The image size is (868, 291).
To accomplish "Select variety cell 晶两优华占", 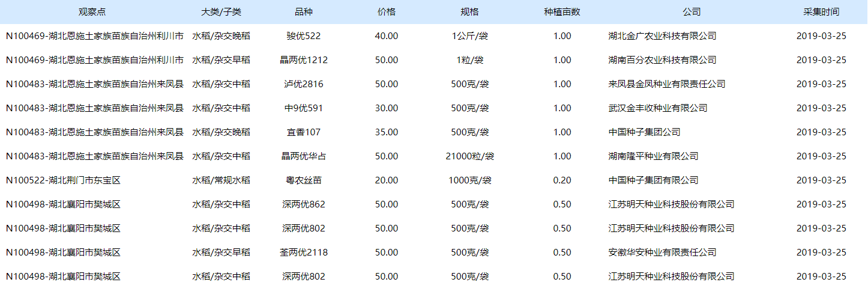I will point(304,156).
